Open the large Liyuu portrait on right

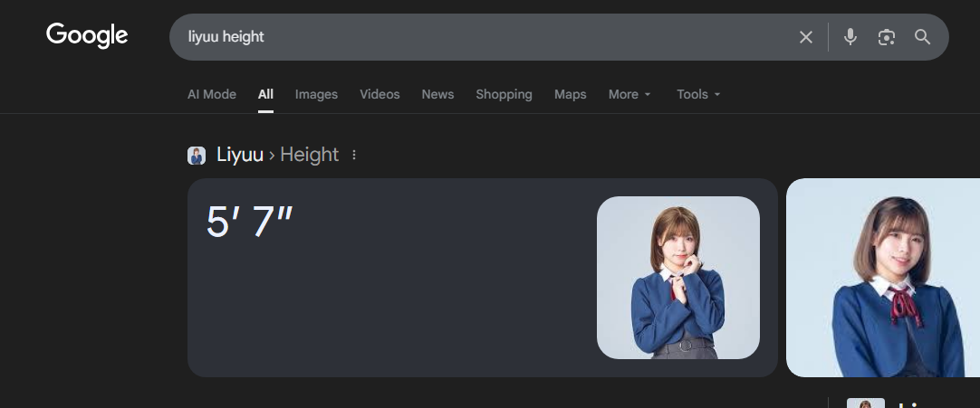click(x=882, y=278)
